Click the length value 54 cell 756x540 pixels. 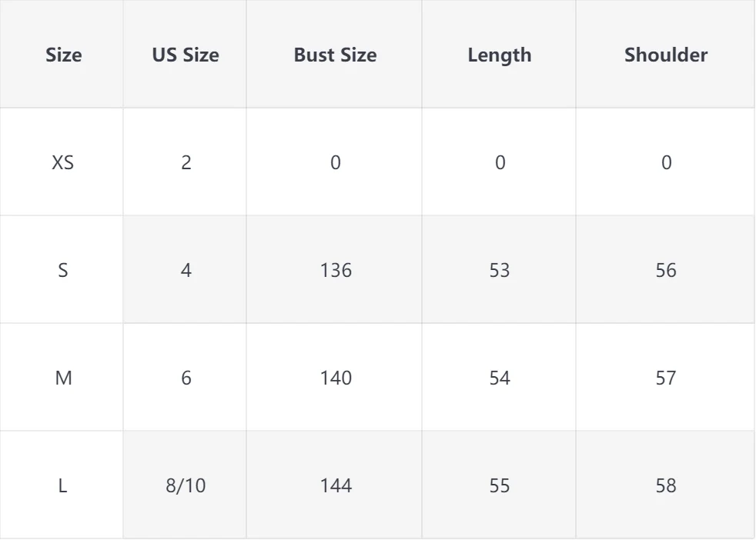[499, 378]
